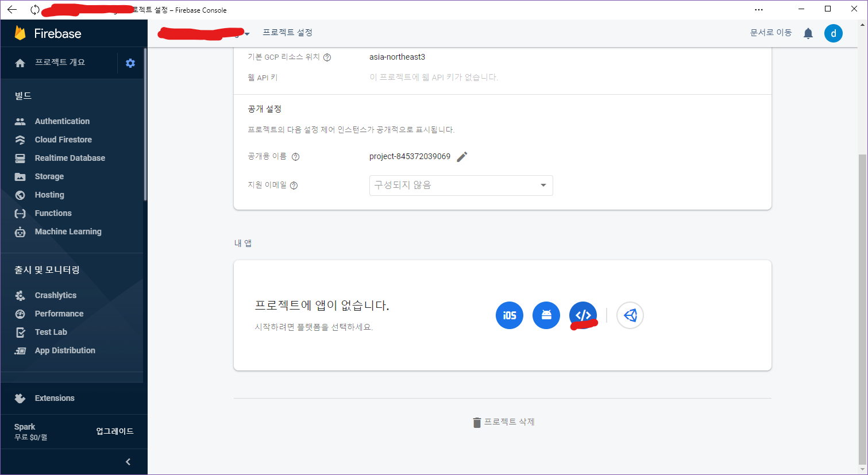
Task: Click the Performance gauge icon
Action: (x=20, y=314)
